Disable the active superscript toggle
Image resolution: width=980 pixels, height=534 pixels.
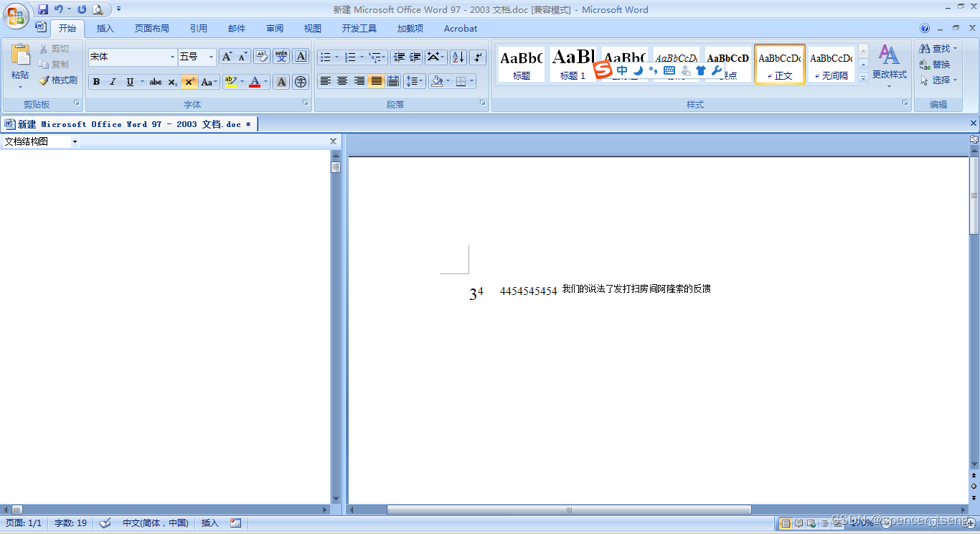pyautogui.click(x=189, y=81)
